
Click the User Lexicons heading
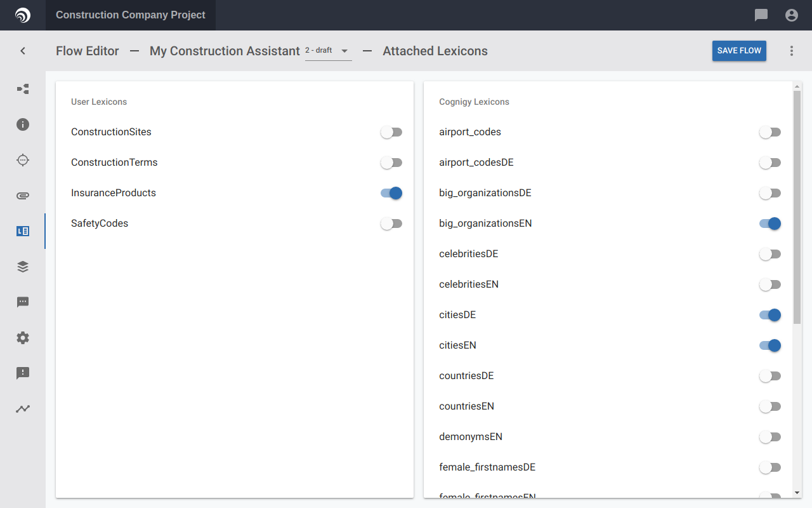coord(99,102)
